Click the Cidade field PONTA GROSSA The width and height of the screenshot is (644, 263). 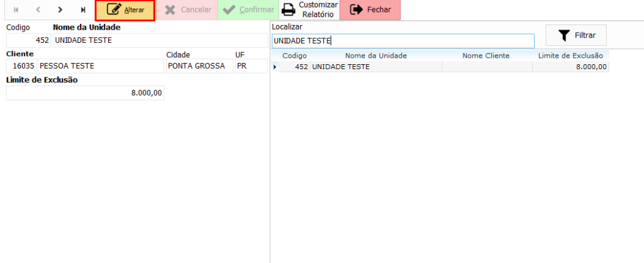(x=199, y=66)
